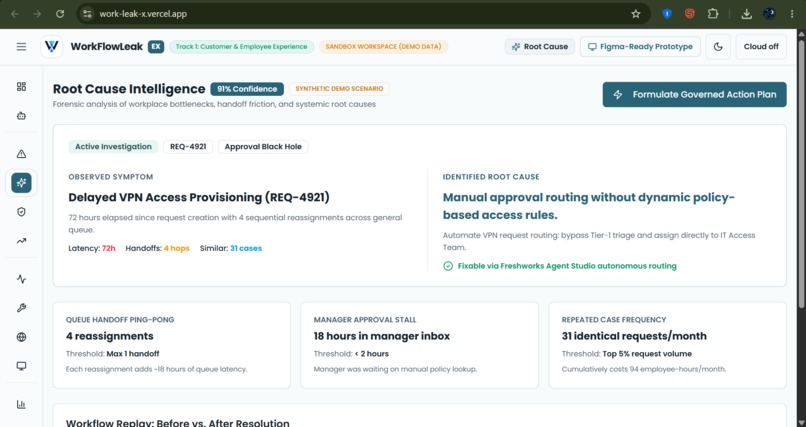
Task: Click the 72h latency value
Action: coord(108,248)
